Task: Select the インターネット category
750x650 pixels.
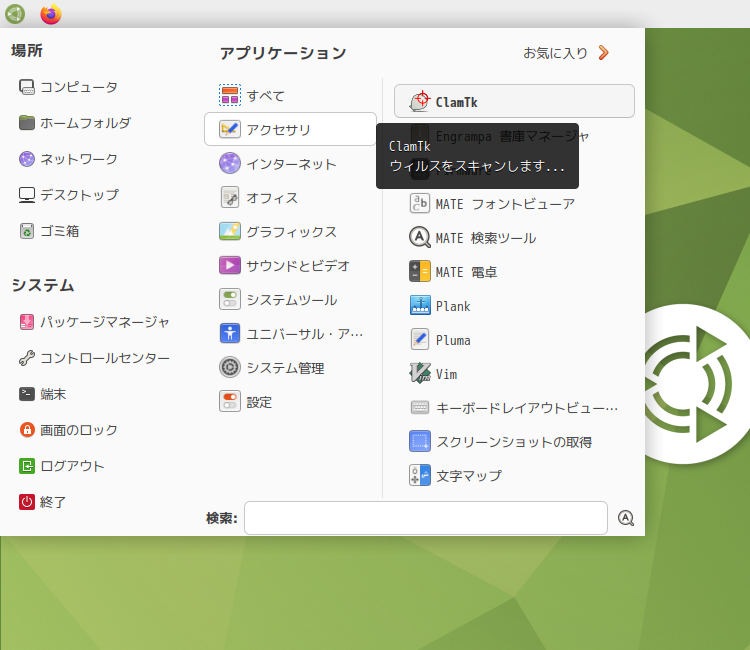Action: click(x=290, y=164)
